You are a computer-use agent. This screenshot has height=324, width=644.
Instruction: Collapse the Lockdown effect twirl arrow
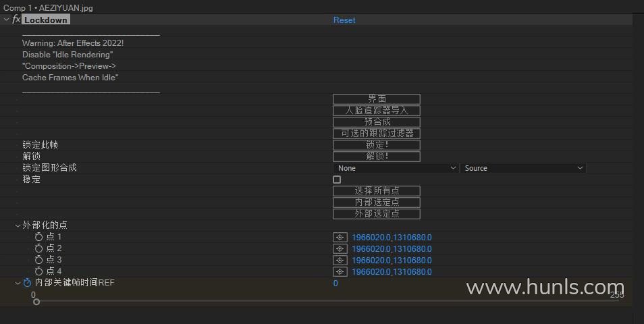[x=6, y=20]
